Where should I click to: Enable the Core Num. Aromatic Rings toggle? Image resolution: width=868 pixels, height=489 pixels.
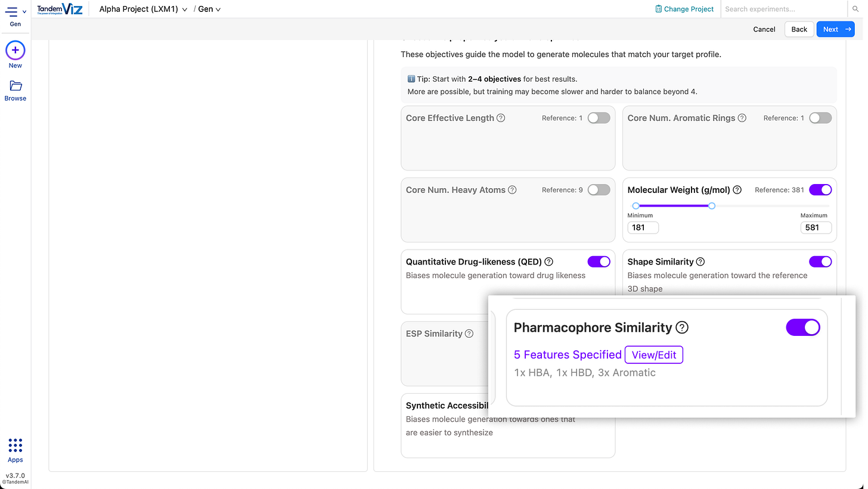(820, 118)
